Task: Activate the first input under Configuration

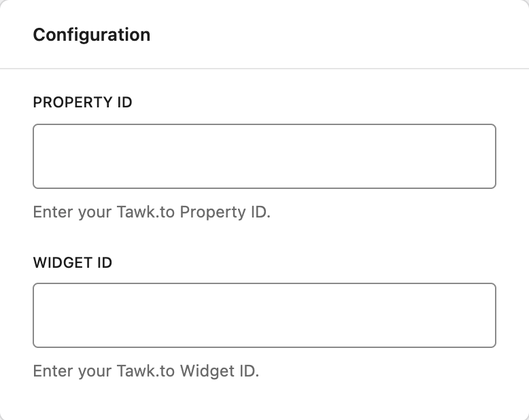Action: 264,156
